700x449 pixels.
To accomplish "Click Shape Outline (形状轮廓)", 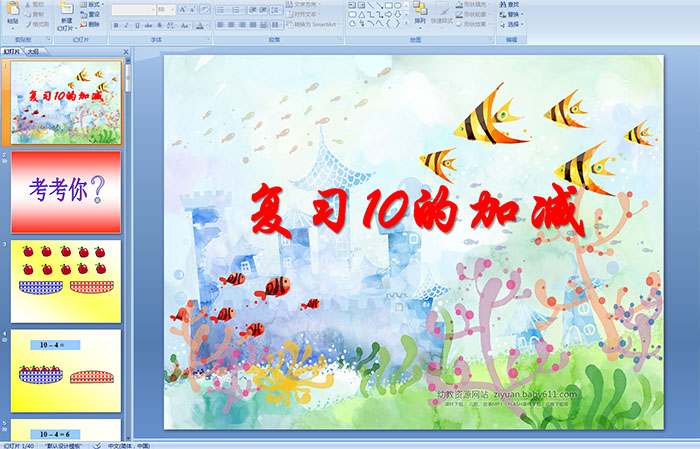I will click(473, 14).
